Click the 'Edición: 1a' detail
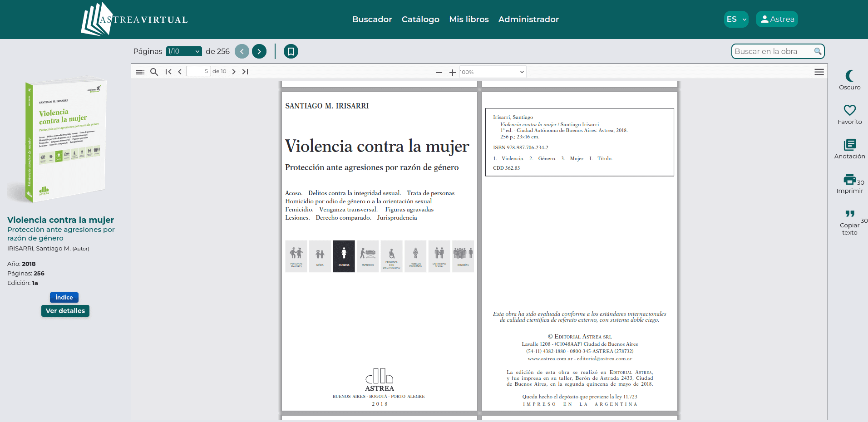The image size is (868, 422). (23, 283)
